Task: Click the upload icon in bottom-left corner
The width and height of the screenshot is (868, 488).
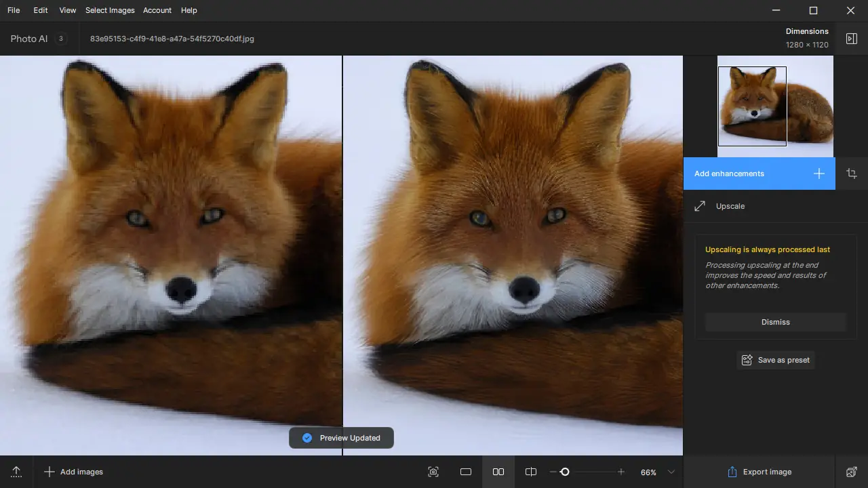Action: [x=16, y=472]
